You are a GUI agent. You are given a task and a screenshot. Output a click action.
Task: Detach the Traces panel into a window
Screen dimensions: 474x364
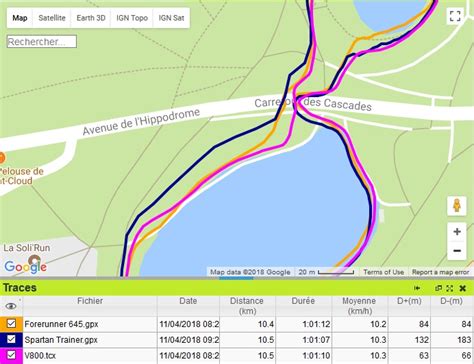[x=438, y=288]
